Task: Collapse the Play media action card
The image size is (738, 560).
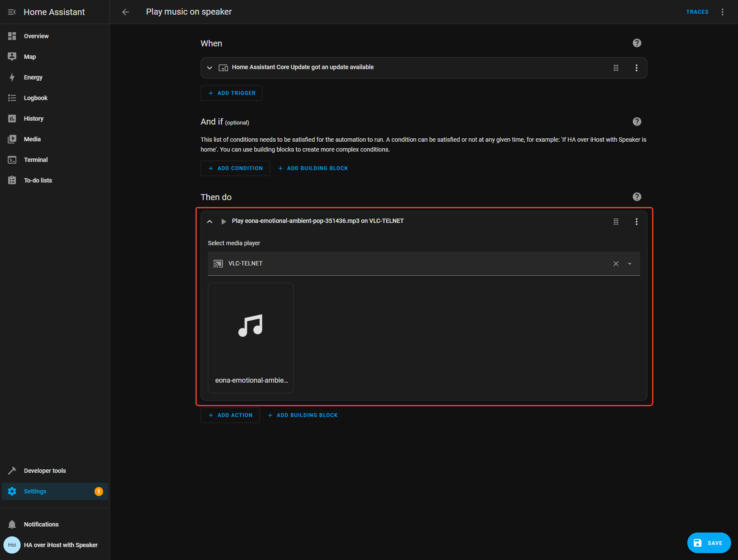Action: [210, 222]
